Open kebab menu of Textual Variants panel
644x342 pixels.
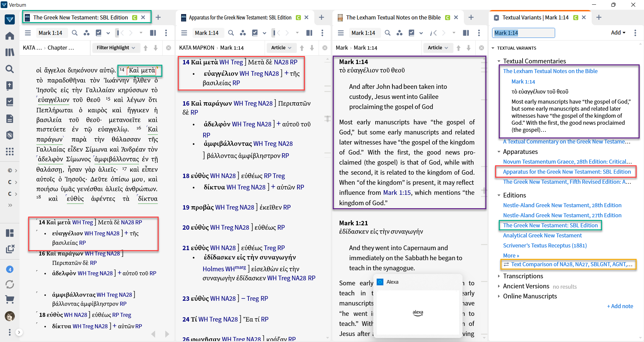click(x=635, y=33)
